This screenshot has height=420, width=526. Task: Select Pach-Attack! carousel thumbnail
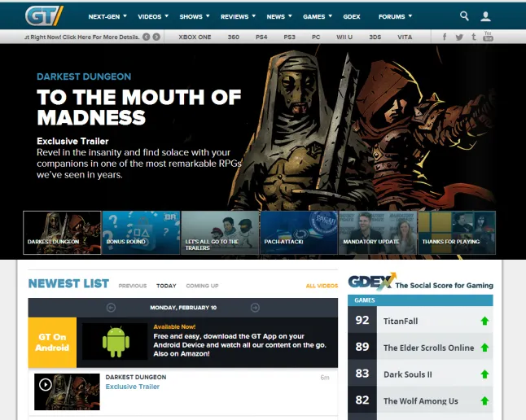[299, 233]
